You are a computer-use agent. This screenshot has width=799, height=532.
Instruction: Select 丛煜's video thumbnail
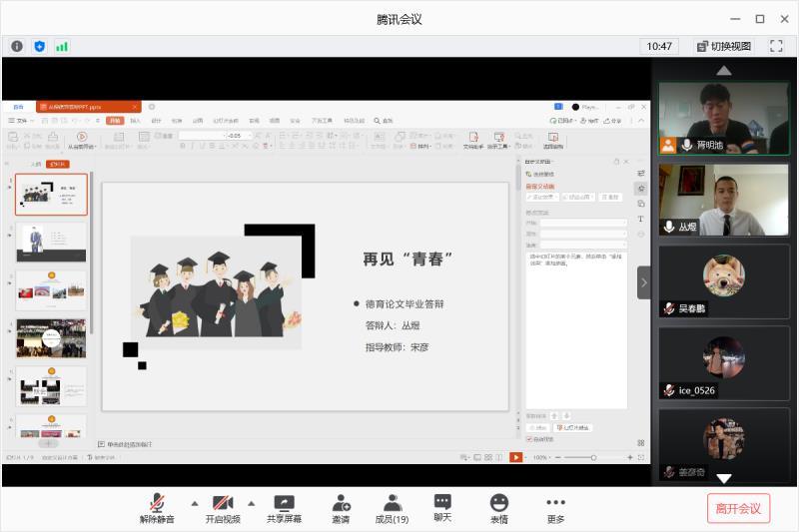pos(723,200)
